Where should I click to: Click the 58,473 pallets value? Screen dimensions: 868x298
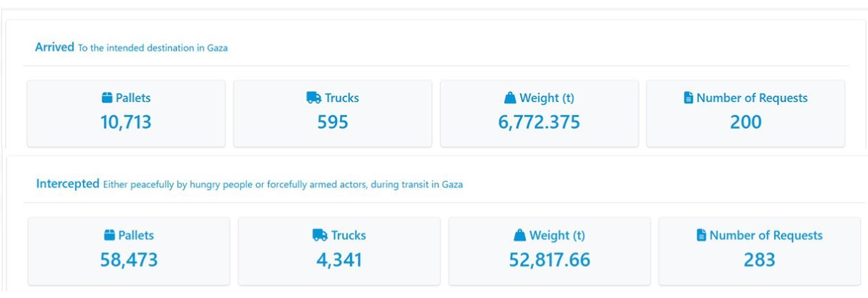(x=129, y=259)
